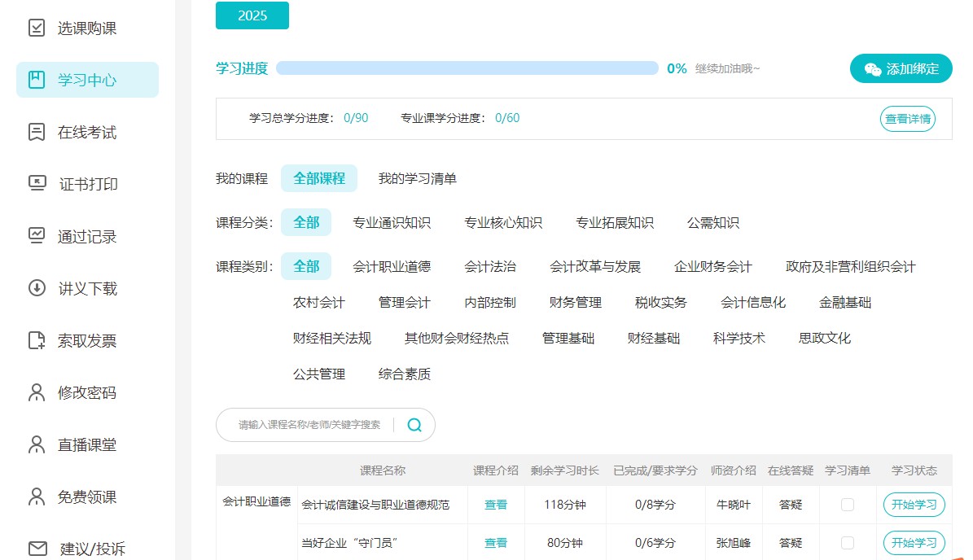Click the course search input field
The height and width of the screenshot is (560, 973).
(309, 424)
